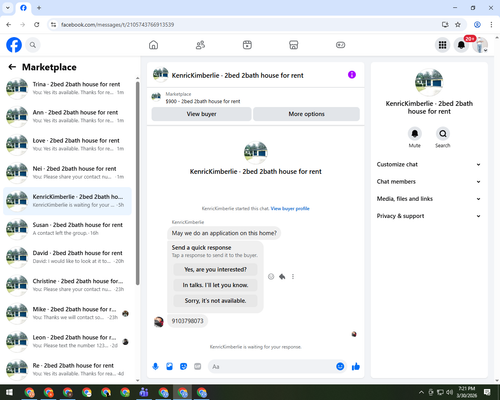Screen dimensions: 500x400
Task: Expand the Chat members section
Action: click(x=429, y=182)
